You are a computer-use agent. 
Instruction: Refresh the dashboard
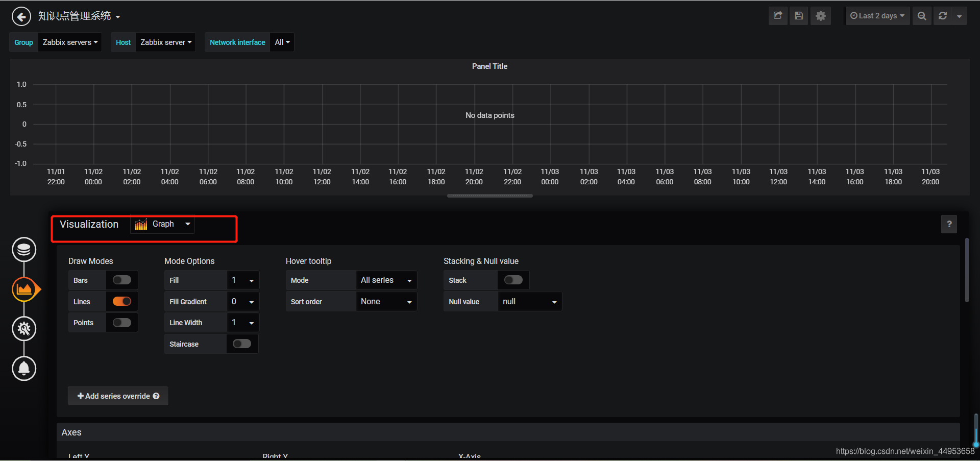coord(943,16)
